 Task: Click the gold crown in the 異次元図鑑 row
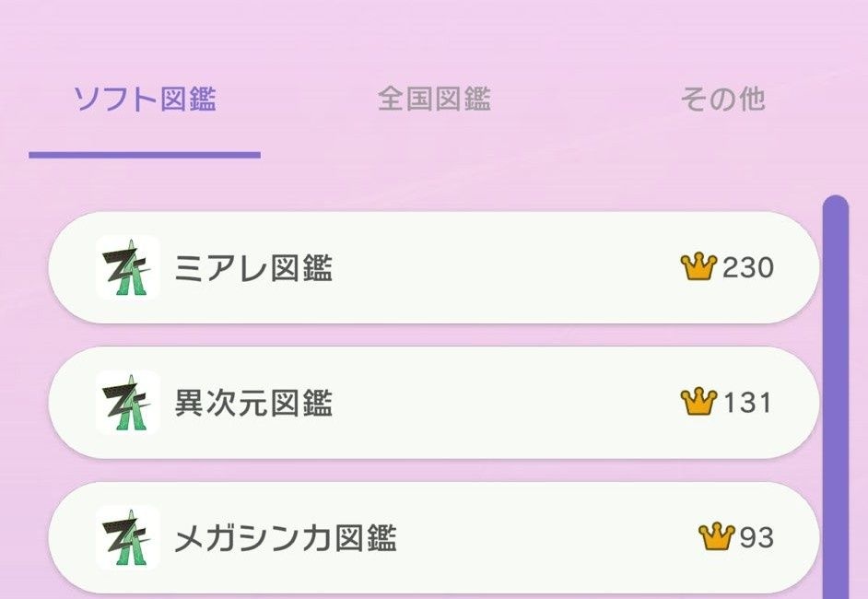(698, 403)
